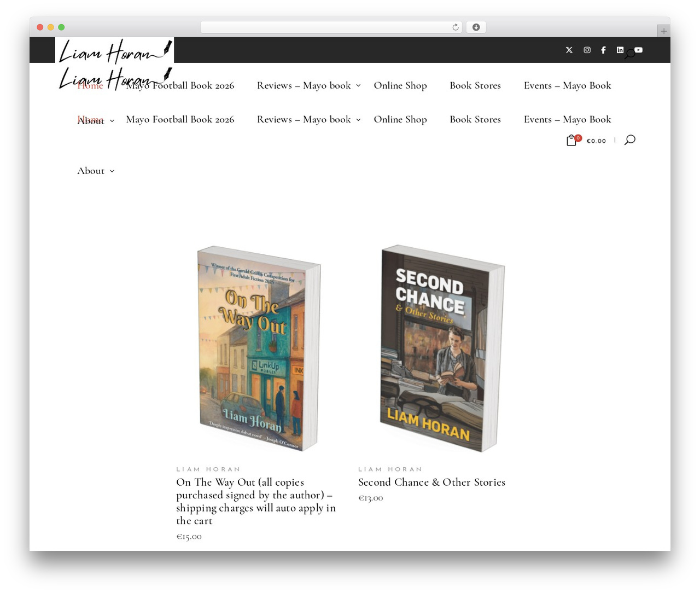Open the standalone About menu item
Screen dimensions: 700x593
[x=91, y=171]
